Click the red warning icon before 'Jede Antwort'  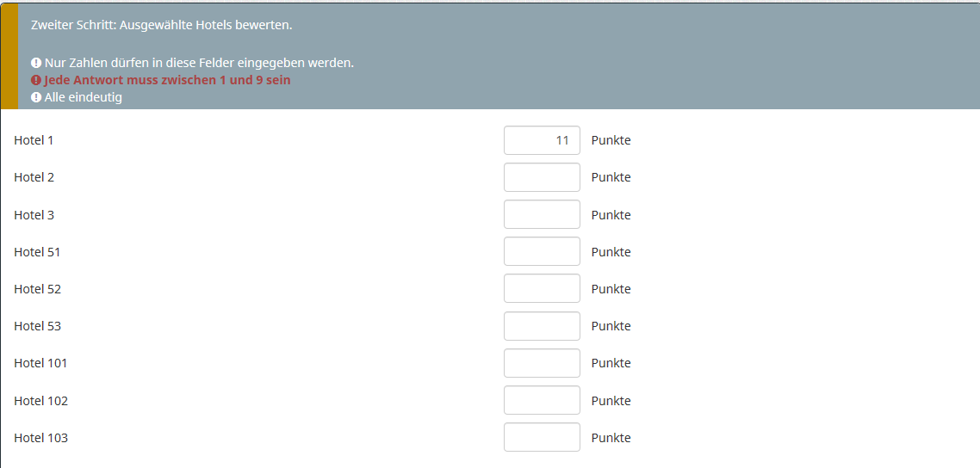coord(36,80)
